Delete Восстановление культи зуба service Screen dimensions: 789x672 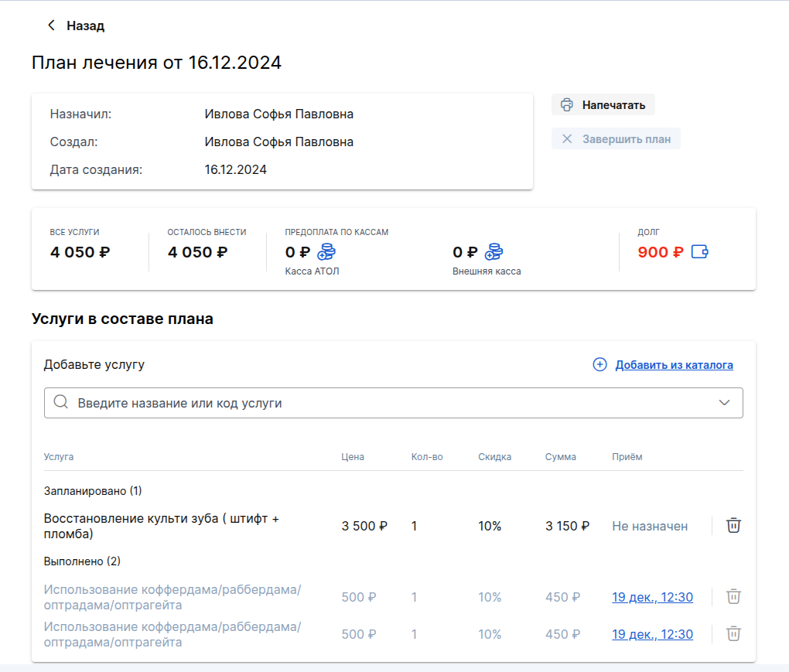click(733, 526)
